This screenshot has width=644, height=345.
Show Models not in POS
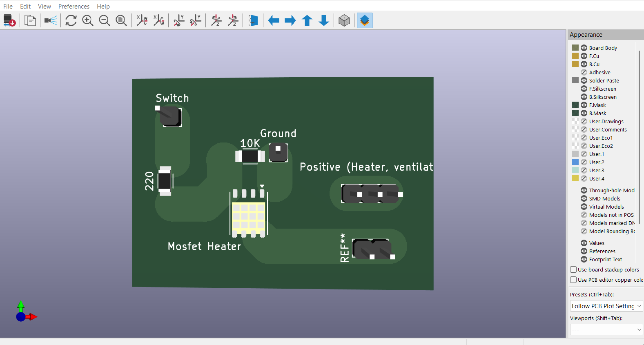pos(584,215)
